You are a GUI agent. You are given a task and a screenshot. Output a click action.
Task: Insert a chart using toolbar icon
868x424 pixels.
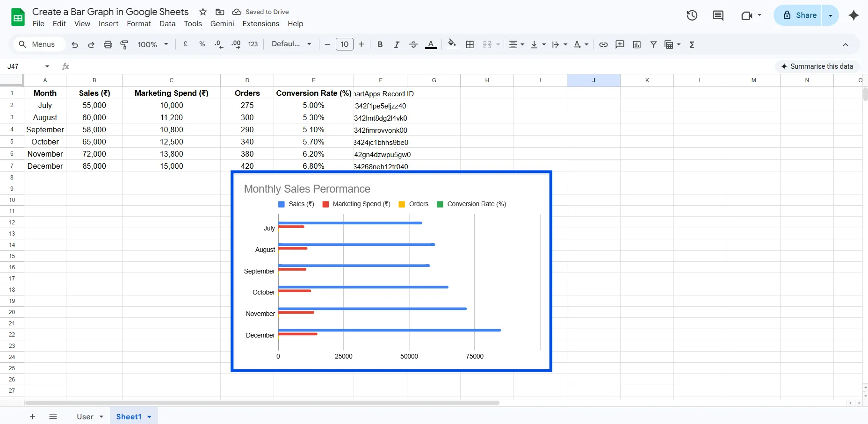tap(637, 44)
